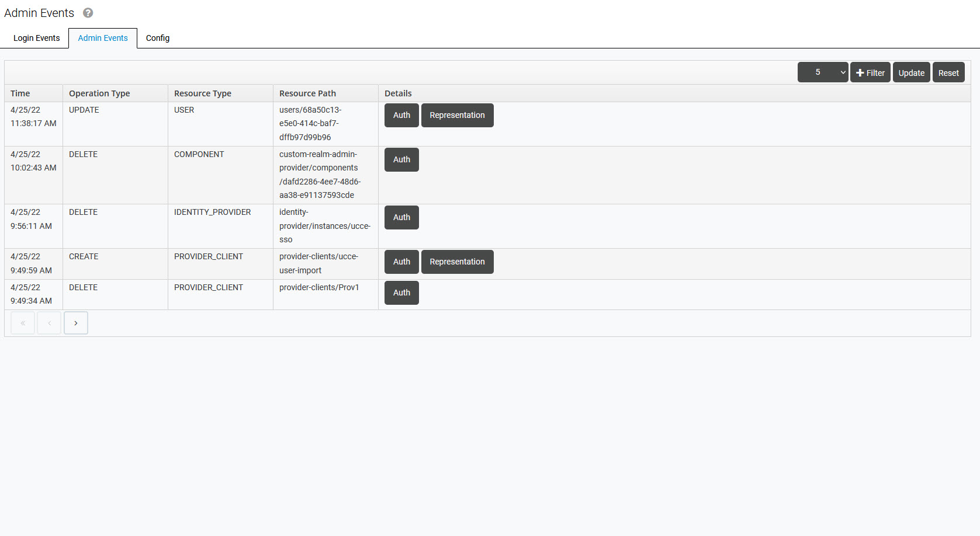Click the plus Filter button
This screenshot has height=536, width=980.
[x=870, y=72]
